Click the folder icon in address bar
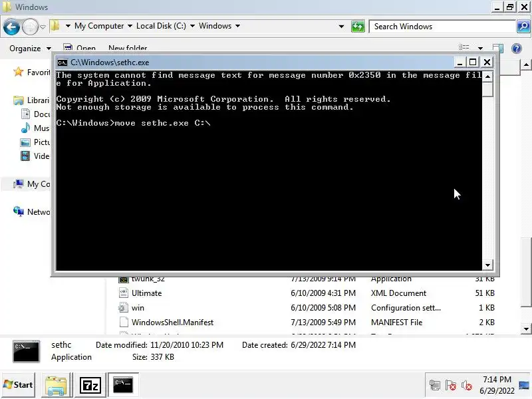The image size is (532, 399). [55, 26]
